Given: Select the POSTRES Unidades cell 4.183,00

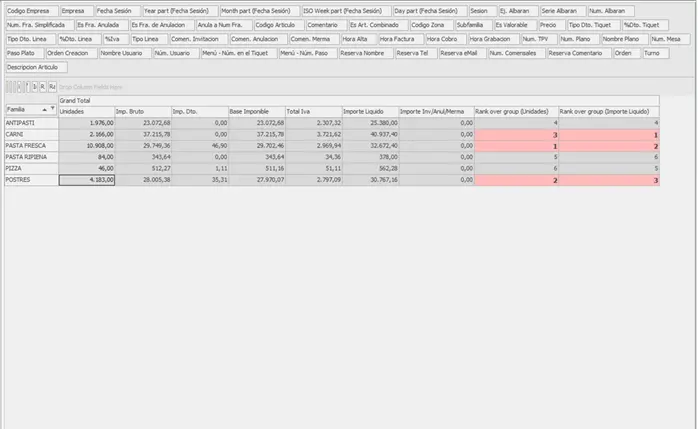Looking at the screenshot, I should (x=85, y=181).
